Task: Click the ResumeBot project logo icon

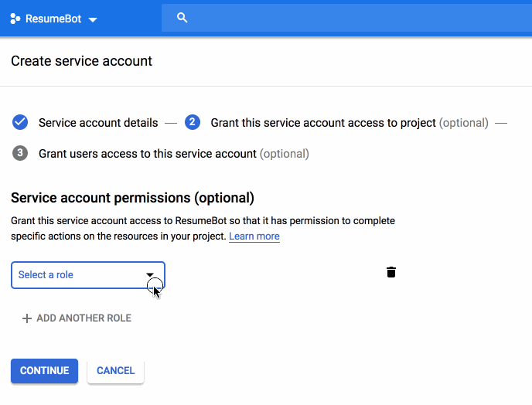Action: coord(15,19)
